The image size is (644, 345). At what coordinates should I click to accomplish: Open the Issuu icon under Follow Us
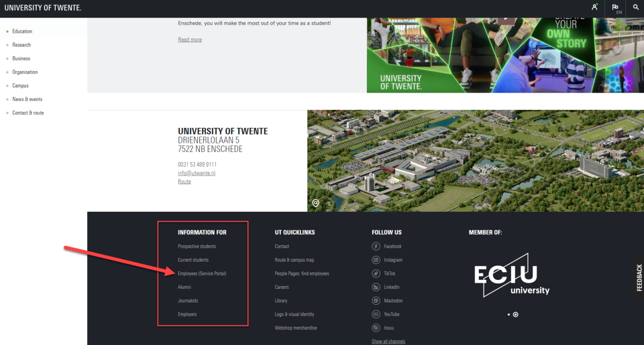[x=376, y=328]
